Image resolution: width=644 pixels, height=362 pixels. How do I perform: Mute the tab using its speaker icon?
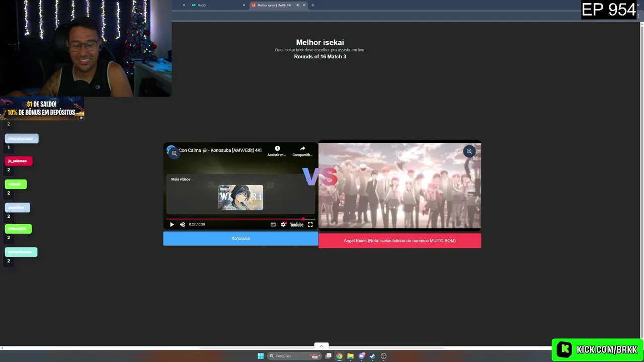(x=298, y=5)
